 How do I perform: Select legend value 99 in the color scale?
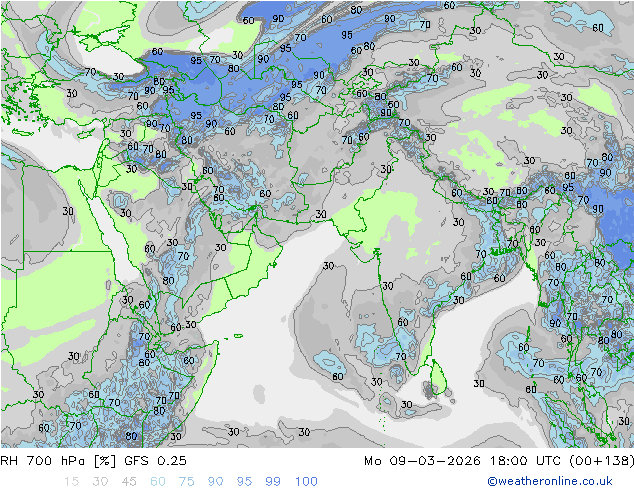pos(273,482)
